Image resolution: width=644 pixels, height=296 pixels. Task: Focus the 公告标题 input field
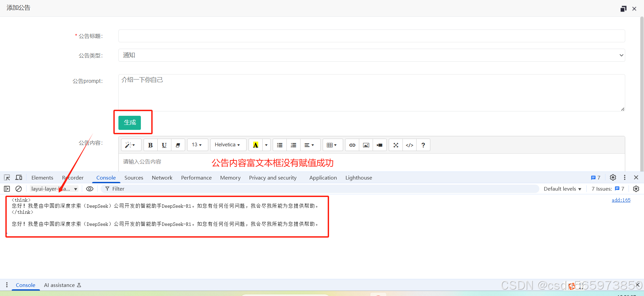371,36
